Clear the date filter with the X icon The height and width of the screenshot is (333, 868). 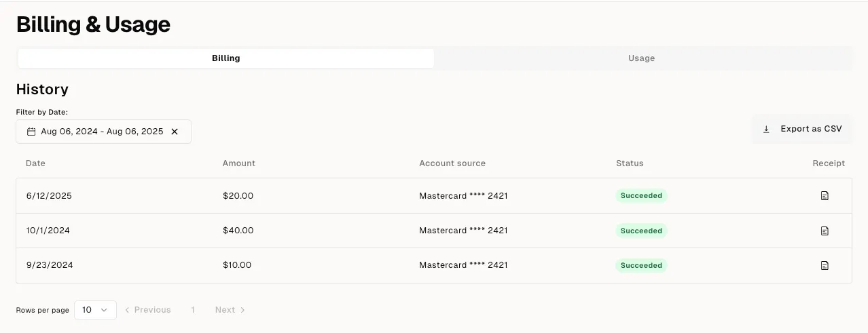(175, 132)
